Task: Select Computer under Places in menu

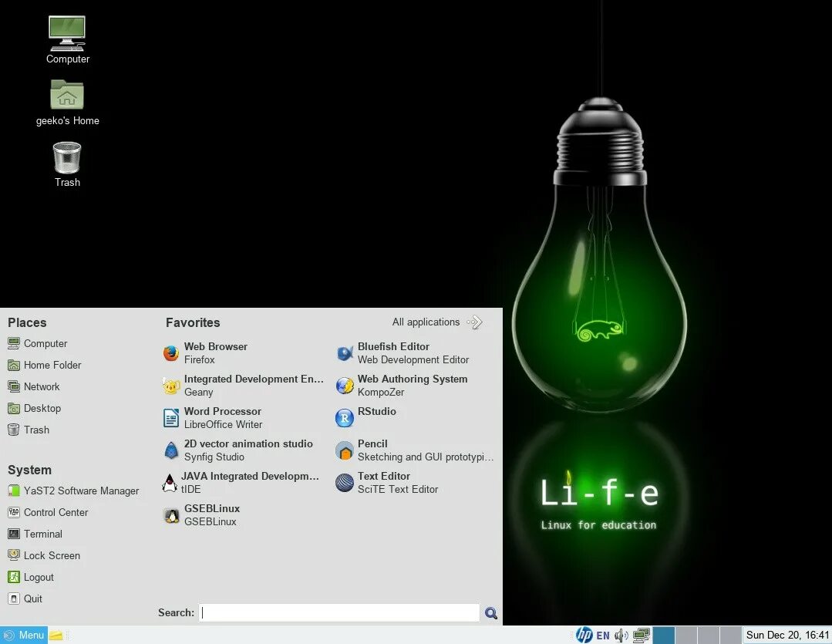Action: [38, 343]
